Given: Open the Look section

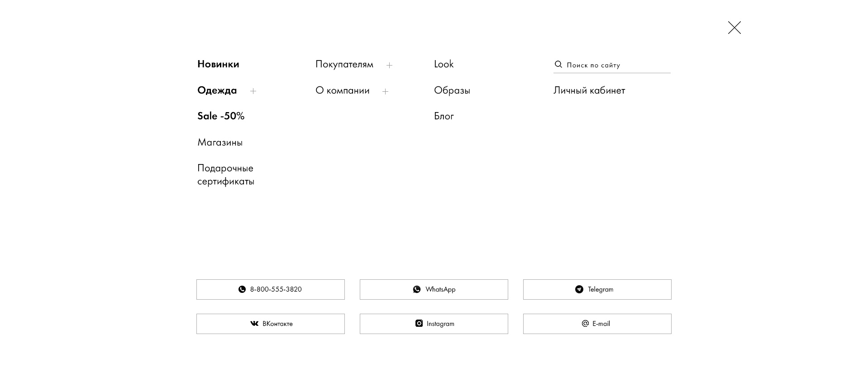Looking at the screenshot, I should [x=444, y=64].
